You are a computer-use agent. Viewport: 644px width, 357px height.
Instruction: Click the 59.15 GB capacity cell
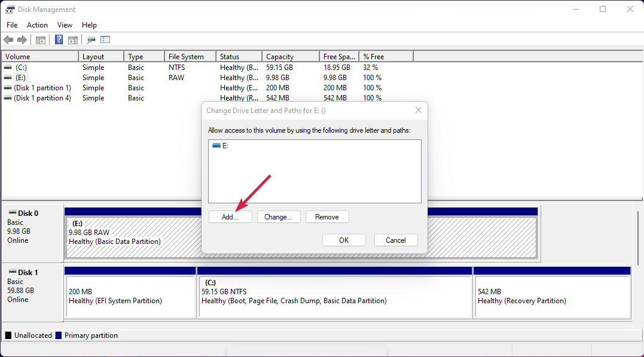pyautogui.click(x=279, y=68)
